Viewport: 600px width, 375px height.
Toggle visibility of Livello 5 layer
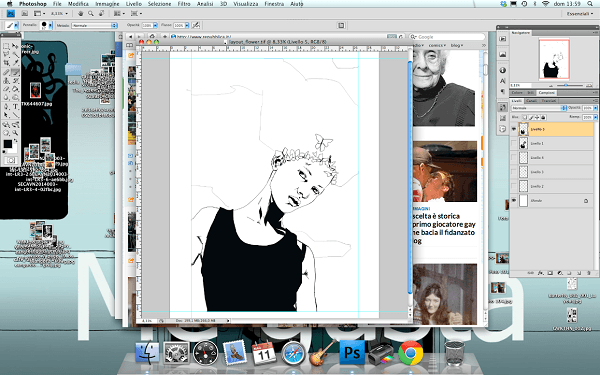click(x=514, y=129)
